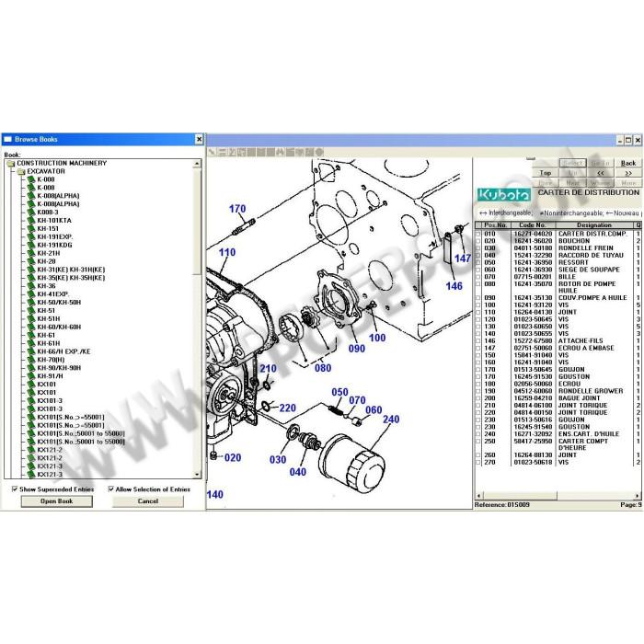Click the book icon beside KH-191EXP.
Image resolution: width=644 pixels, height=644 pixels.
(x=31, y=236)
